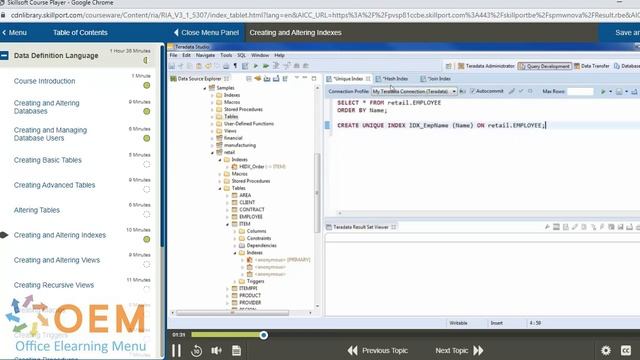Click the paste clipboard toolbar icon

(199, 66)
